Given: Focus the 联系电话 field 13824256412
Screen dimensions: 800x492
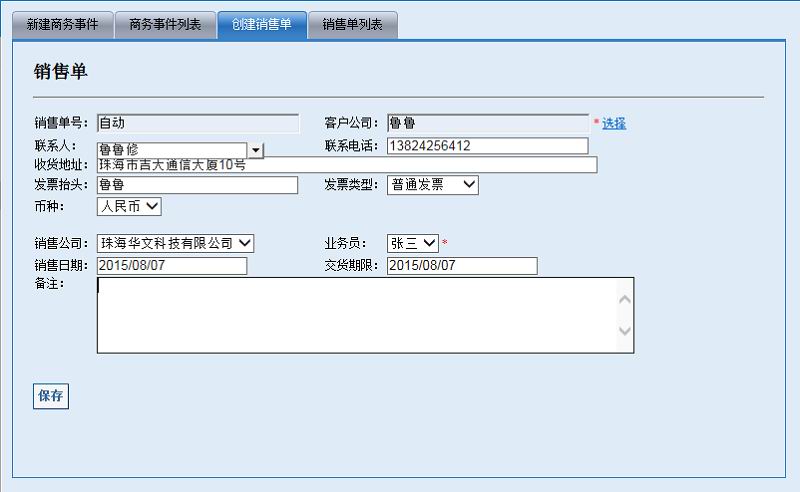Looking at the screenshot, I should click(x=488, y=146).
